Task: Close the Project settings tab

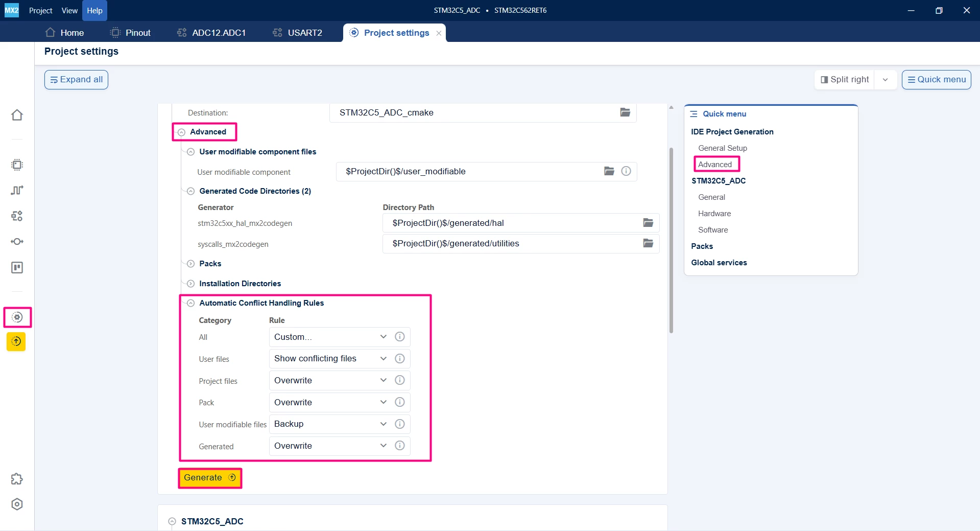Action: point(439,33)
